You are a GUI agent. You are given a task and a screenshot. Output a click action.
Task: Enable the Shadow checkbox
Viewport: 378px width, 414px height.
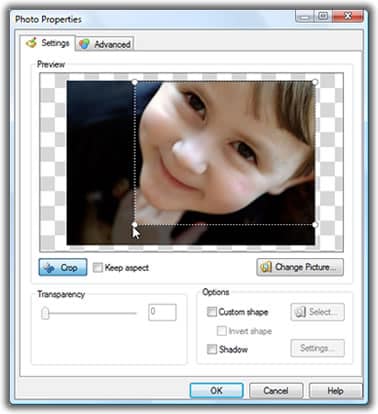[212, 349]
